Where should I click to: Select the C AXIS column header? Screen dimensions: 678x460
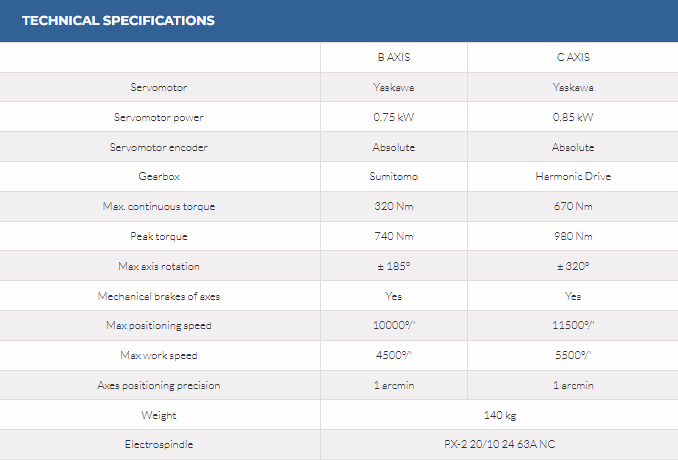pos(572,57)
